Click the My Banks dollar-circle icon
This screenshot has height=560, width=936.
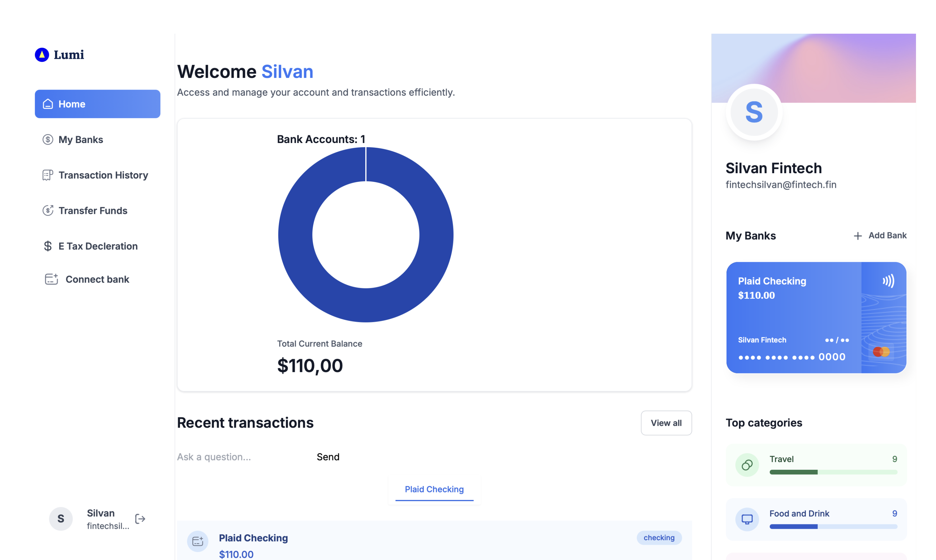click(48, 140)
